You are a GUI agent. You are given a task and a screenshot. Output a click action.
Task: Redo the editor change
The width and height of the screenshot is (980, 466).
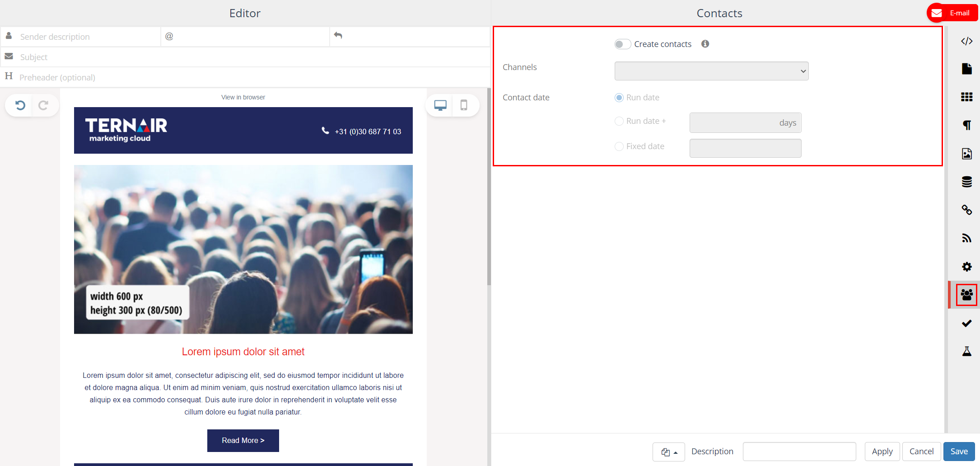click(43, 105)
